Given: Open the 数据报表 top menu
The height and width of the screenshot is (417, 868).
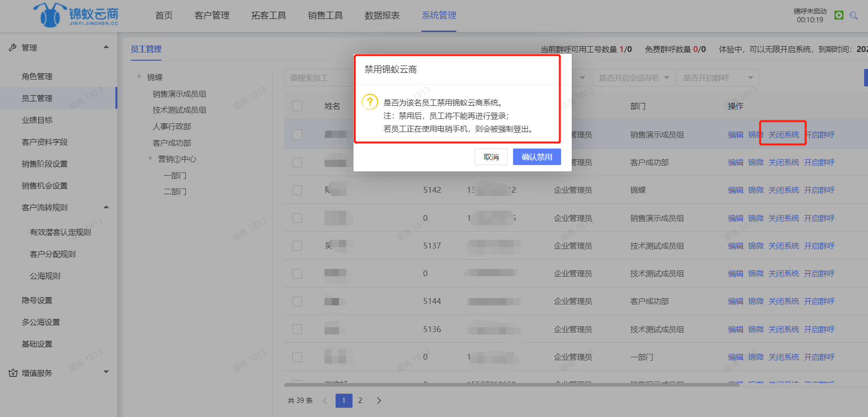Looking at the screenshot, I should 382,16.
